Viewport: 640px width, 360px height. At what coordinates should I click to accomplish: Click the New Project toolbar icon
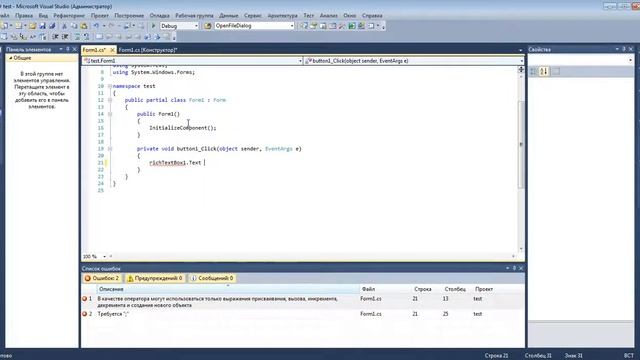point(4,26)
